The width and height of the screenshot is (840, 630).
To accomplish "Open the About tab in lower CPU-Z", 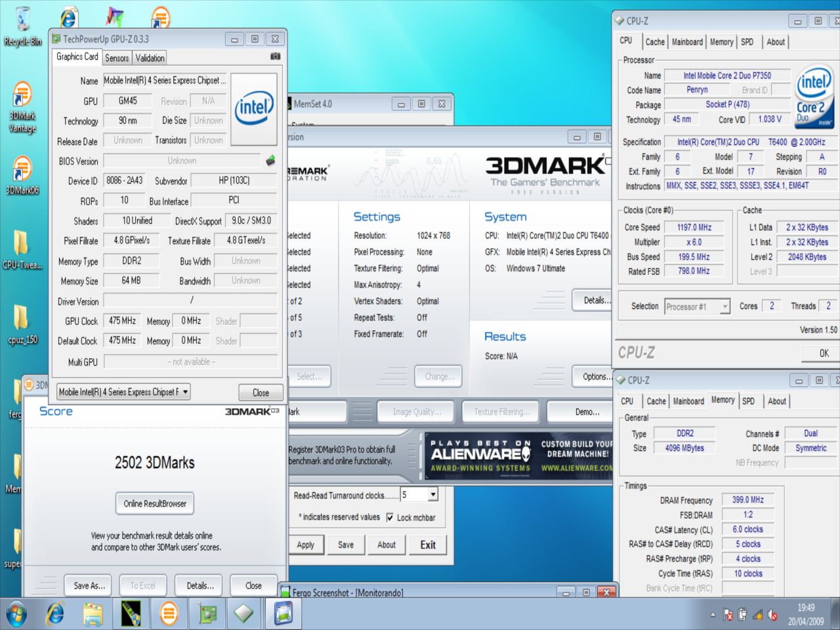I will 777,401.
